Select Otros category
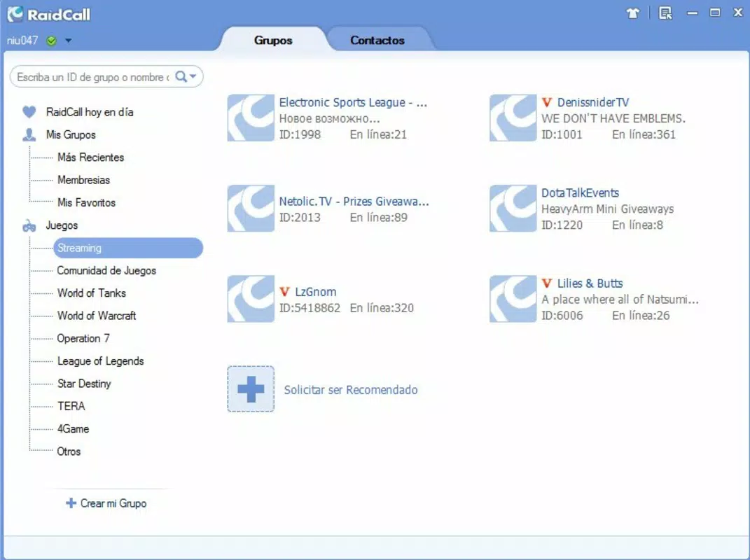 pos(69,451)
